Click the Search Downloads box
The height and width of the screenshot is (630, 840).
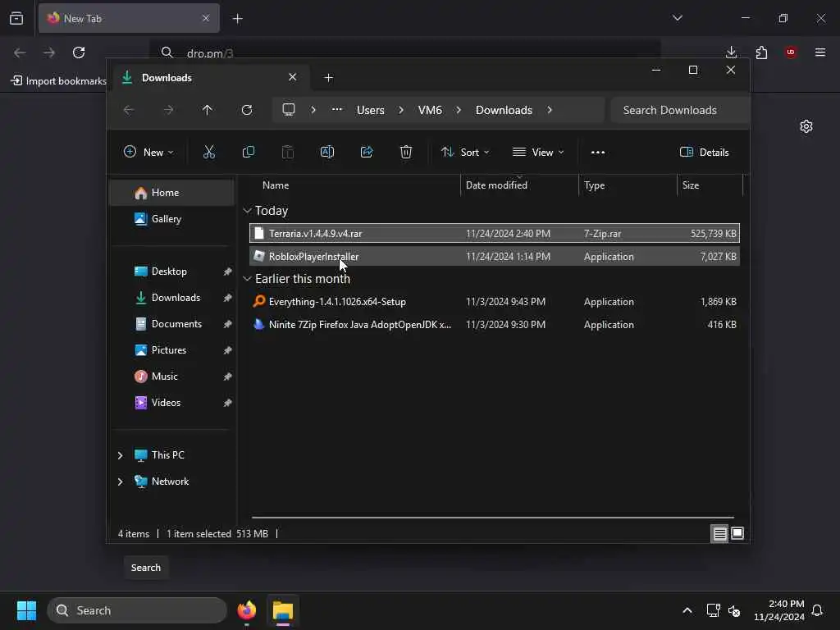tap(679, 110)
